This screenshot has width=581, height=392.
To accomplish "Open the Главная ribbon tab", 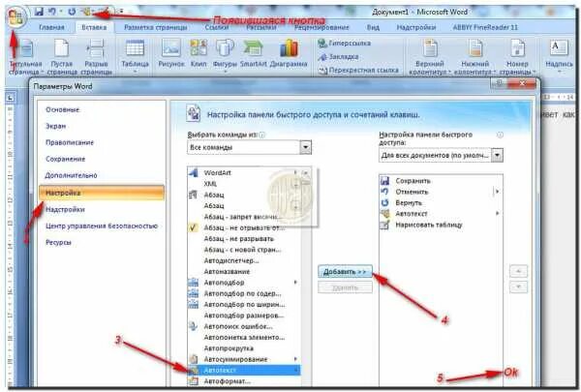I will [51, 27].
